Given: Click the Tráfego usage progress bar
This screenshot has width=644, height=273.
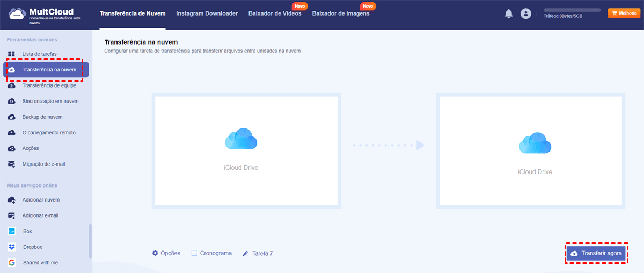Looking at the screenshot, I should 572,10.
